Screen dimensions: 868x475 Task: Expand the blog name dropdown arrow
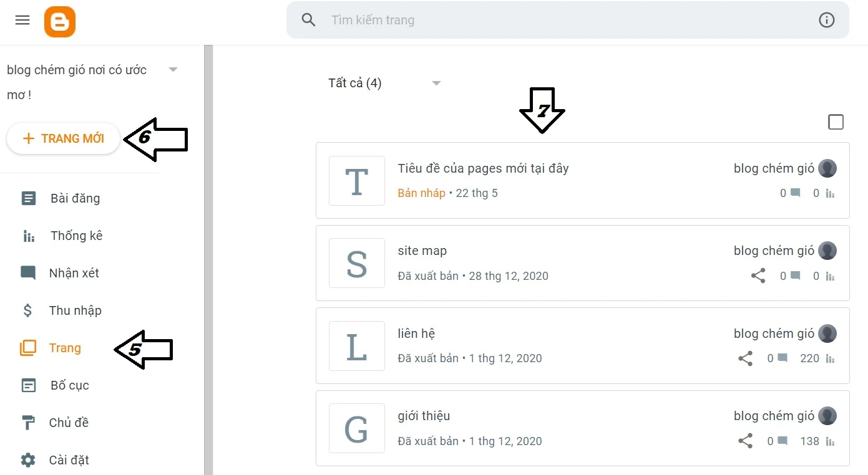click(173, 69)
